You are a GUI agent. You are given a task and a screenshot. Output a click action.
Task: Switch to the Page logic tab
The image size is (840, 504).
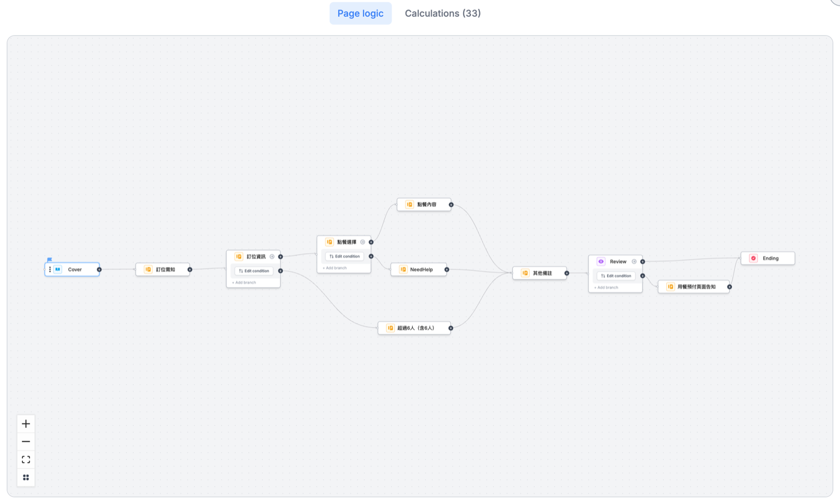tap(361, 13)
